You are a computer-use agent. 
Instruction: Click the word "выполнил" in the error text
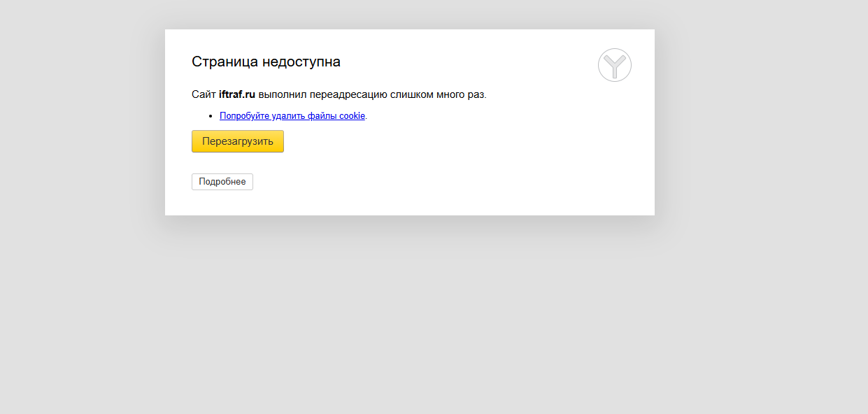278,94
